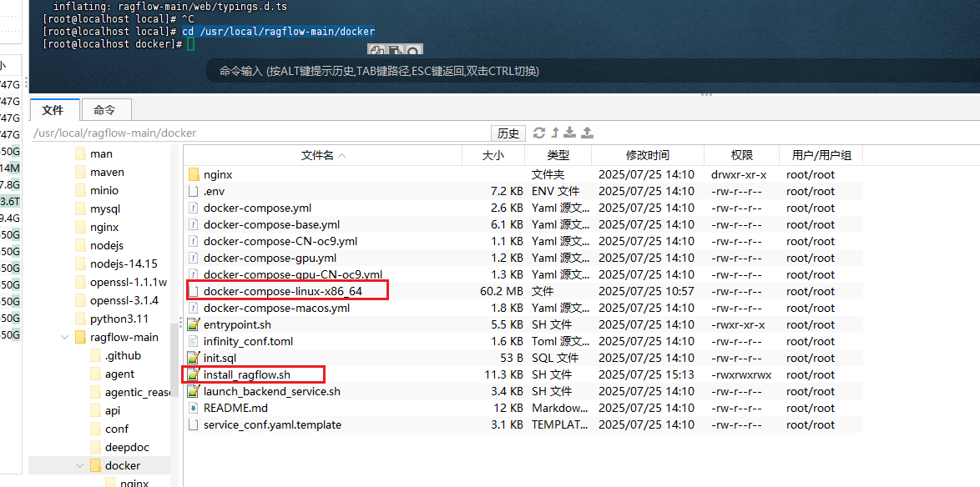This screenshot has width=980, height=487.
Task: Select the docker-compose-linux-x86_64 file name
Action: (282, 291)
